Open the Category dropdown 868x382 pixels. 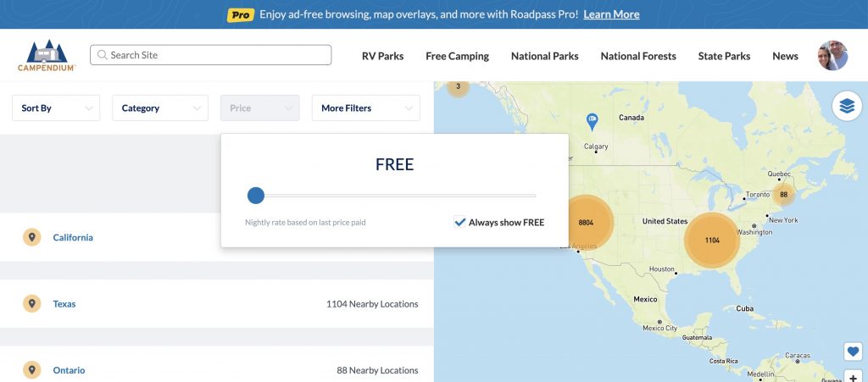coord(160,108)
